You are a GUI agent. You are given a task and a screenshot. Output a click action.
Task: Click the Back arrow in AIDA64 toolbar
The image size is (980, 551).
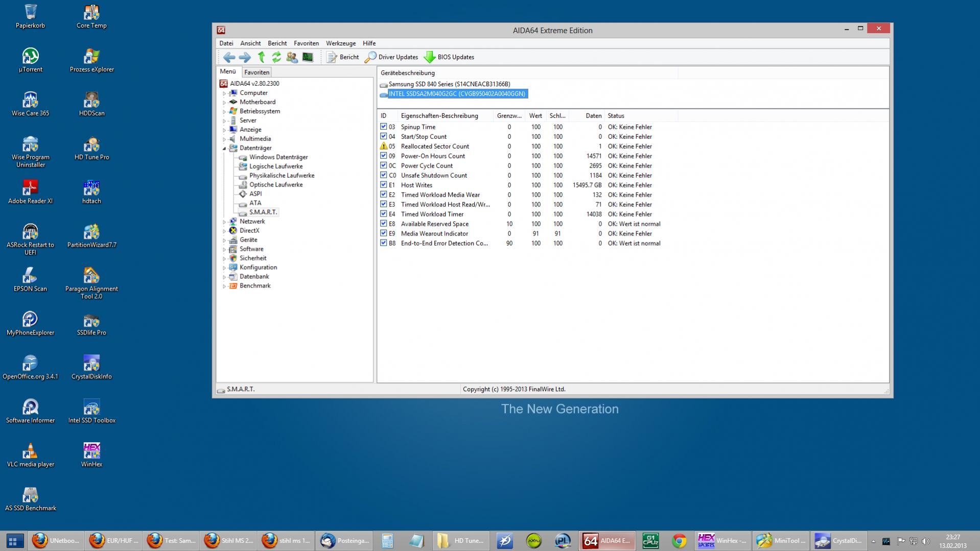[x=229, y=57]
